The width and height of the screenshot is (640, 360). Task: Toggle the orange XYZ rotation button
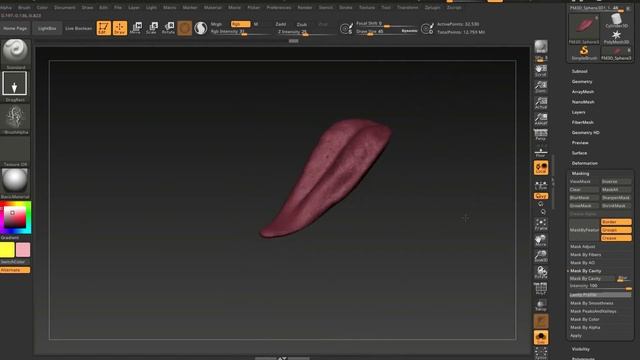(541, 196)
